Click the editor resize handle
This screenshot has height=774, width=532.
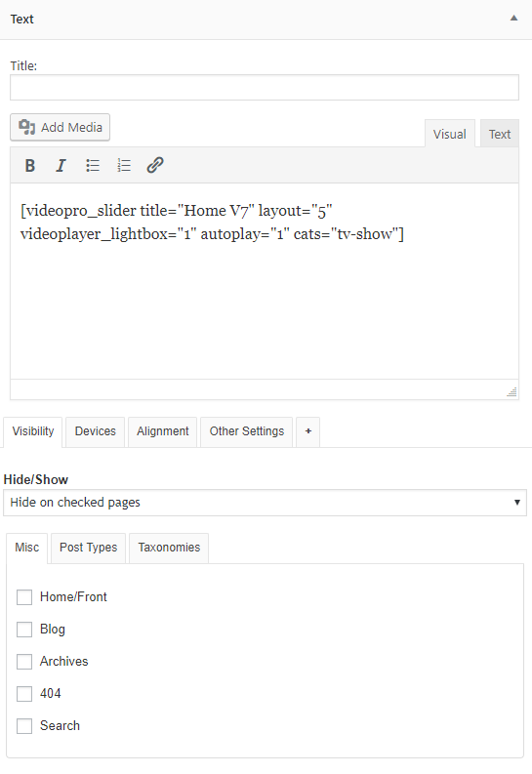pyautogui.click(x=512, y=392)
